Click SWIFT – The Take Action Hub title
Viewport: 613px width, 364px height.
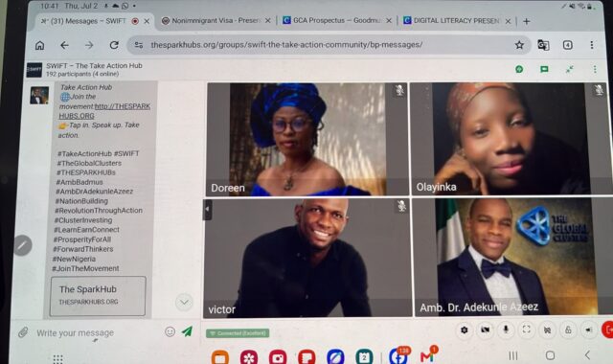click(94, 66)
